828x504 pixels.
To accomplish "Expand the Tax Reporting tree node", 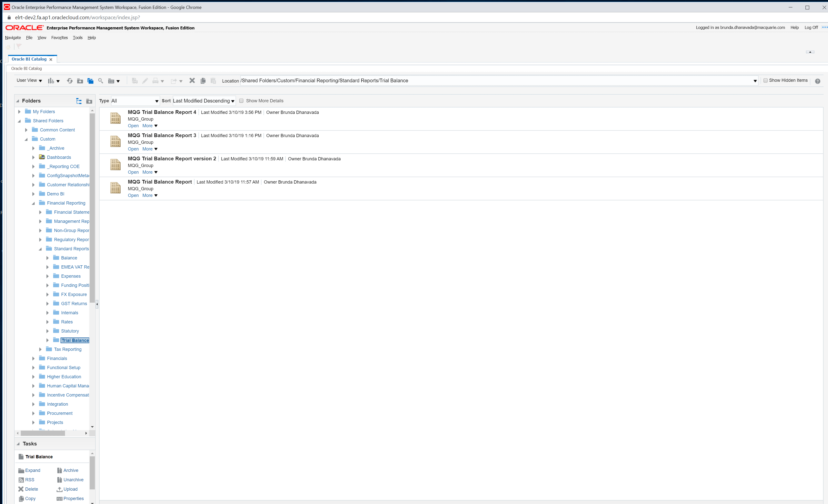I will click(x=40, y=349).
